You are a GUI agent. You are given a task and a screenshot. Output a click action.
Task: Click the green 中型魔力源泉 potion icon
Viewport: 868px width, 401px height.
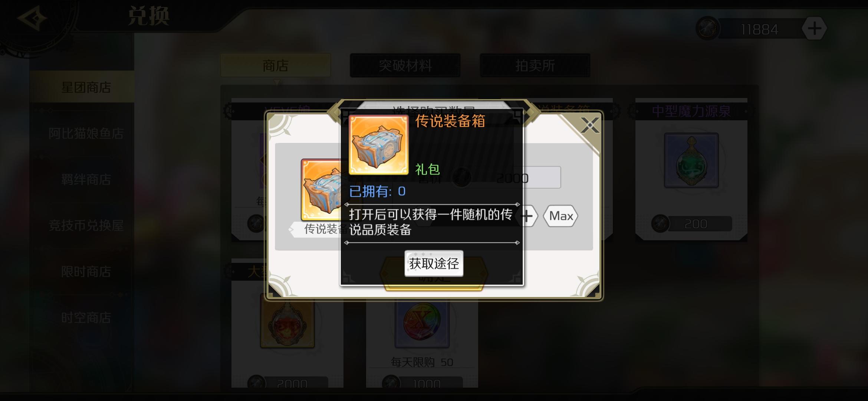(691, 160)
